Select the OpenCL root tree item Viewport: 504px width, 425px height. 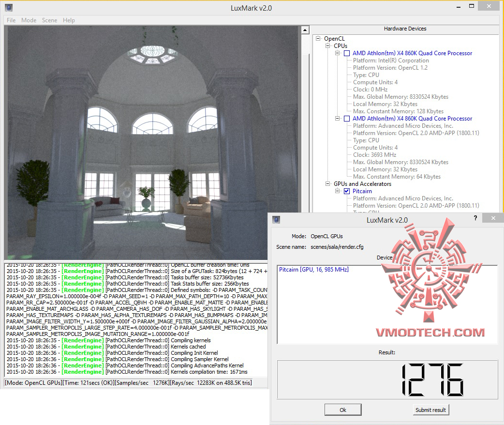pyautogui.click(x=334, y=39)
